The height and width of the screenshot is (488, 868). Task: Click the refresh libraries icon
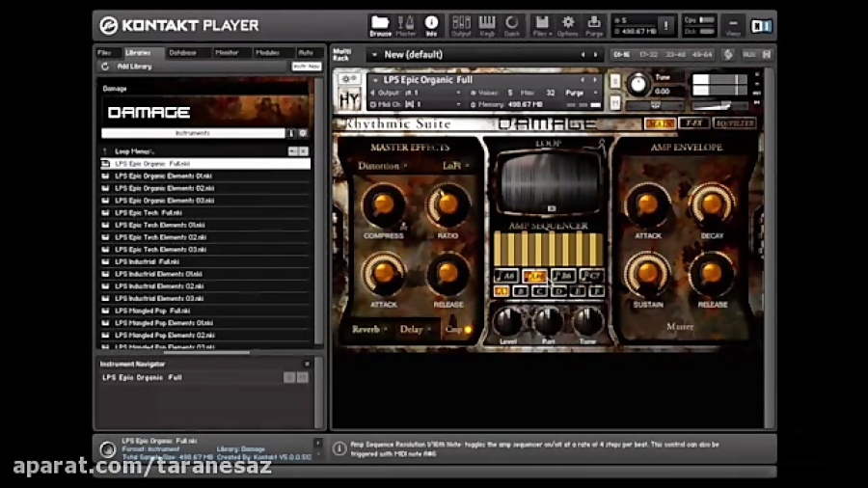click(104, 67)
